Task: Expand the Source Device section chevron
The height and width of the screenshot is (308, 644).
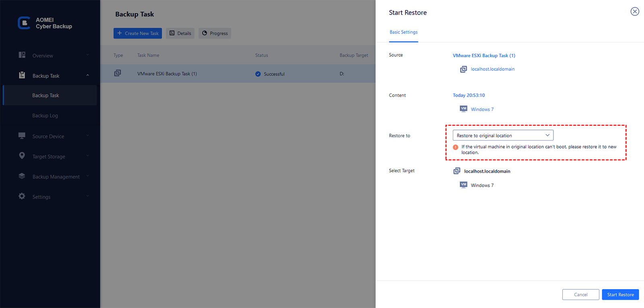Action: (x=88, y=136)
